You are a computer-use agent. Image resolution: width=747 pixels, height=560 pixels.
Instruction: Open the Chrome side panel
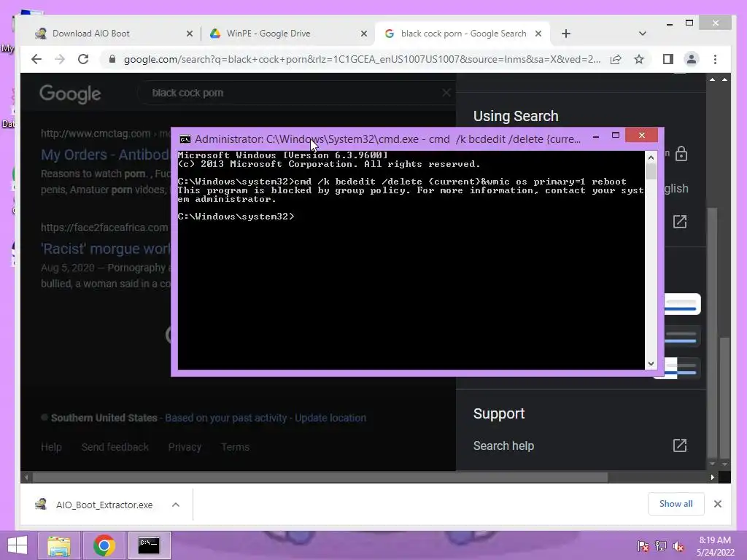pos(668,59)
